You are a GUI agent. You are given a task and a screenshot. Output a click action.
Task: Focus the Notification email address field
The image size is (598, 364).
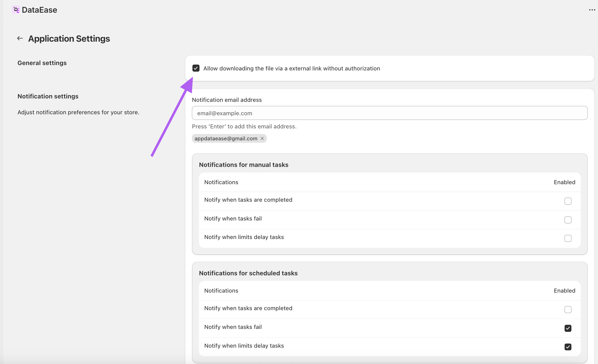pos(389,113)
